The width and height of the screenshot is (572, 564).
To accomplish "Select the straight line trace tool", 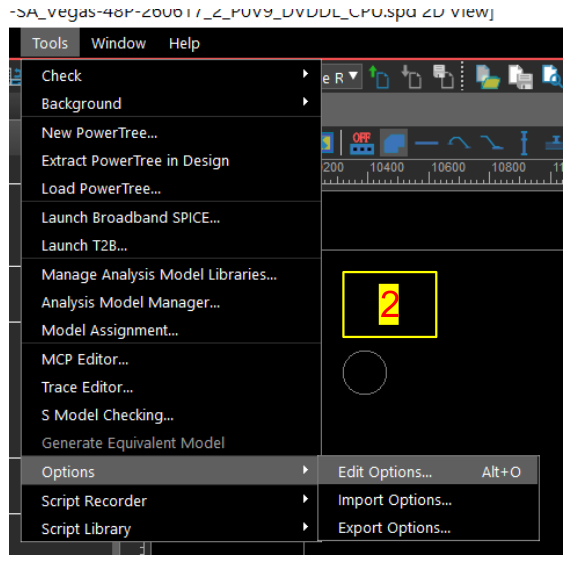I will point(426,143).
